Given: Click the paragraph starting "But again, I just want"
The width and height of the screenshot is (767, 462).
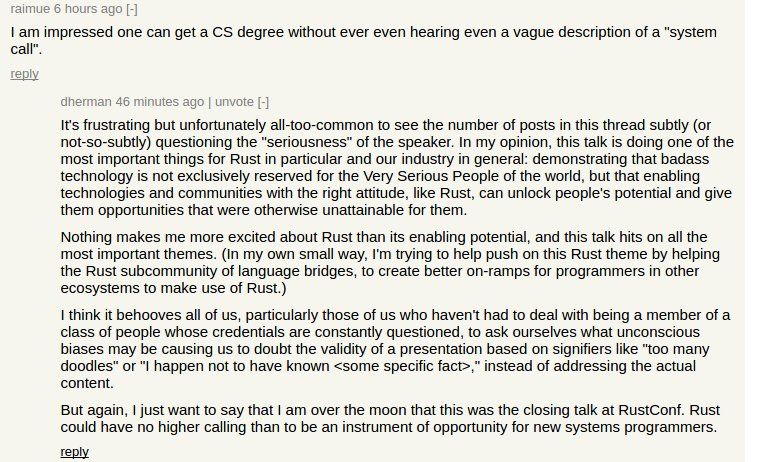Looking at the screenshot, I should coord(390,418).
